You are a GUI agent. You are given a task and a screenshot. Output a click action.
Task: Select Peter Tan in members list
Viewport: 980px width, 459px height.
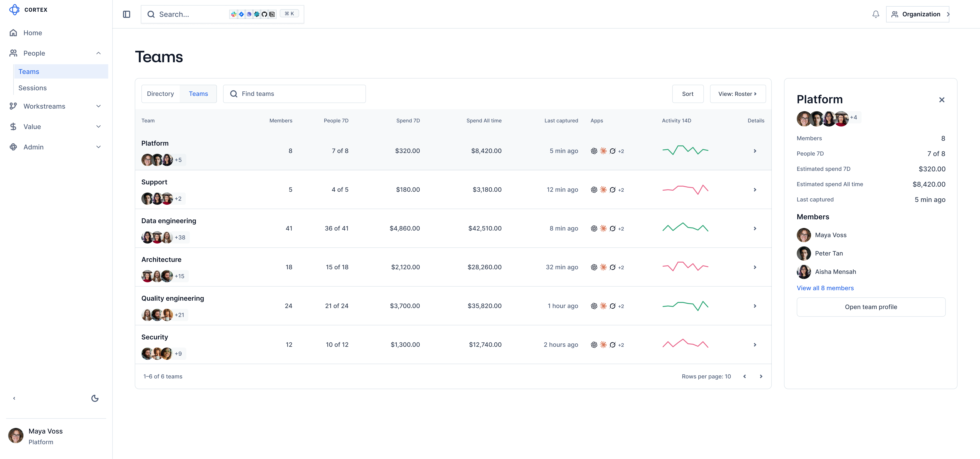820,253
